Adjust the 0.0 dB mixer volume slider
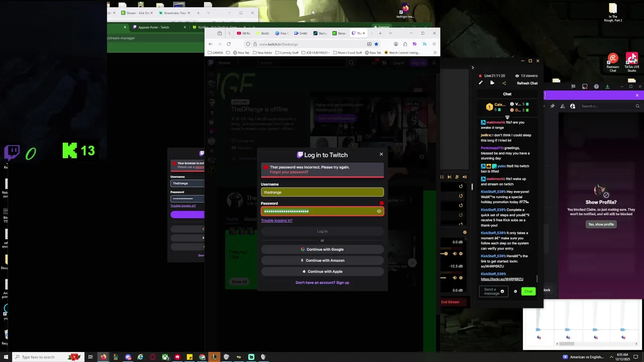The image size is (644, 362). (x=445, y=253)
